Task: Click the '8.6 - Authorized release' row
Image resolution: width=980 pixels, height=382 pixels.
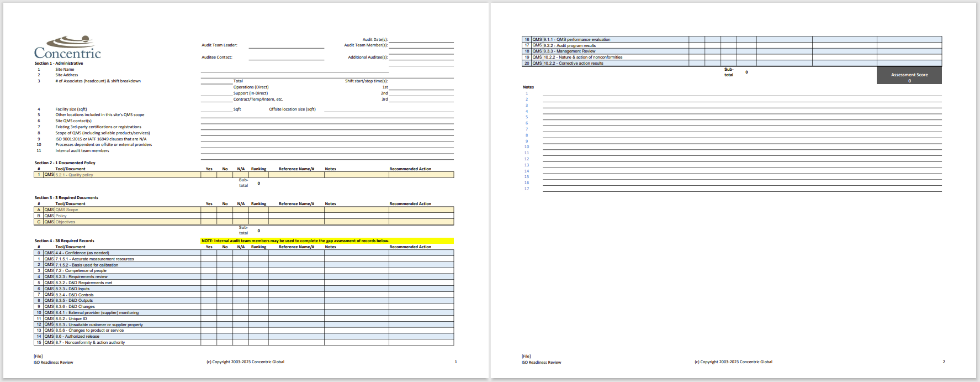Action: coord(244,337)
